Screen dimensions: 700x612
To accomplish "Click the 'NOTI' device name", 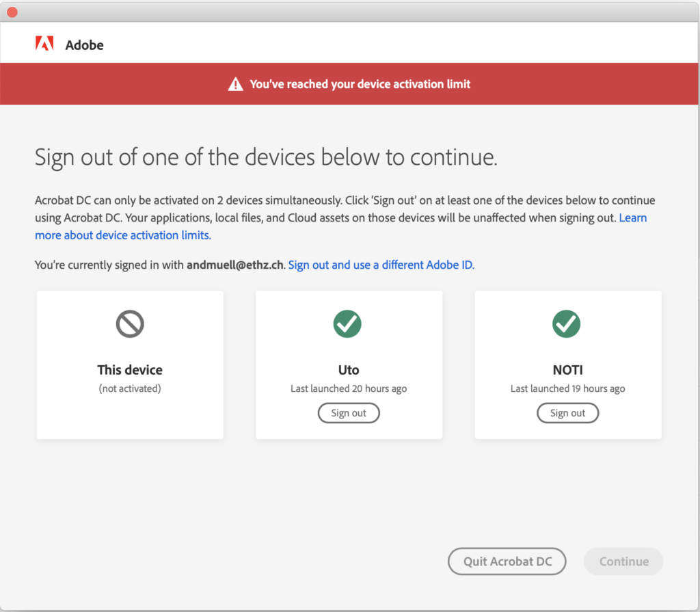I will click(x=568, y=370).
